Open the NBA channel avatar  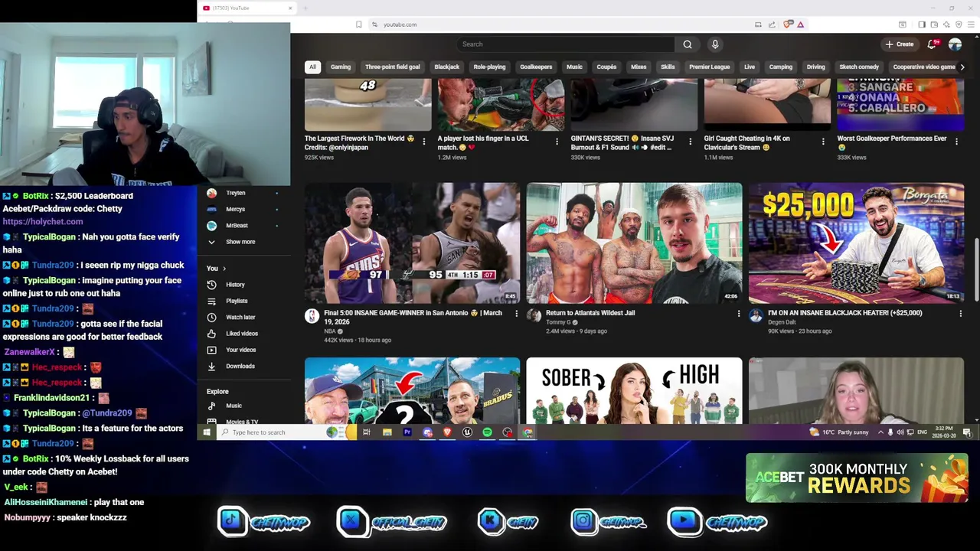[x=312, y=316]
